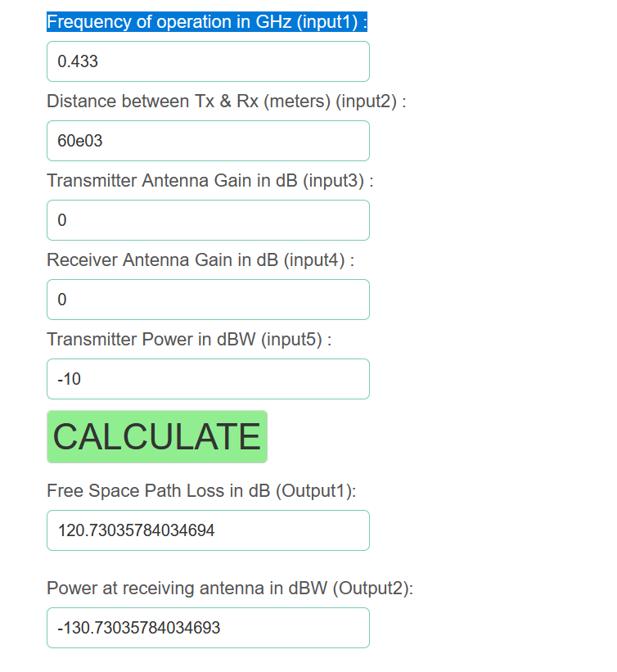Click the highlighted 'Frequency of operation in GHz' label

207,22
